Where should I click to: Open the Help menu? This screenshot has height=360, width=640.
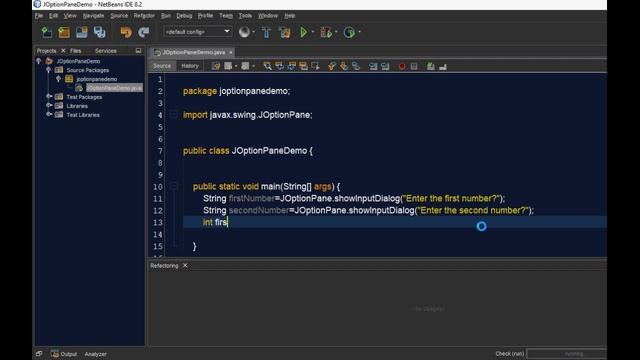pos(289,16)
